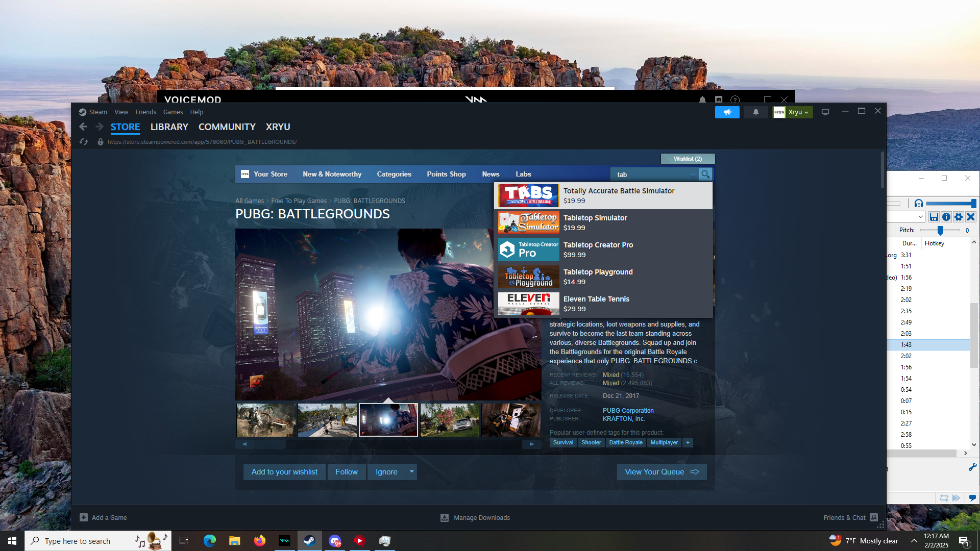Select the fourth PUBG screenshot thumbnail
Viewport: 980px width, 551px height.
coord(449,420)
